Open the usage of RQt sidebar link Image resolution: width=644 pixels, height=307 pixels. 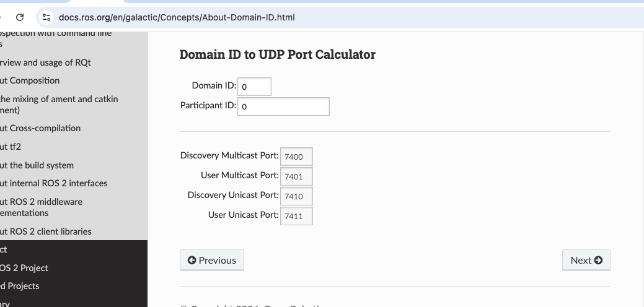click(46, 63)
